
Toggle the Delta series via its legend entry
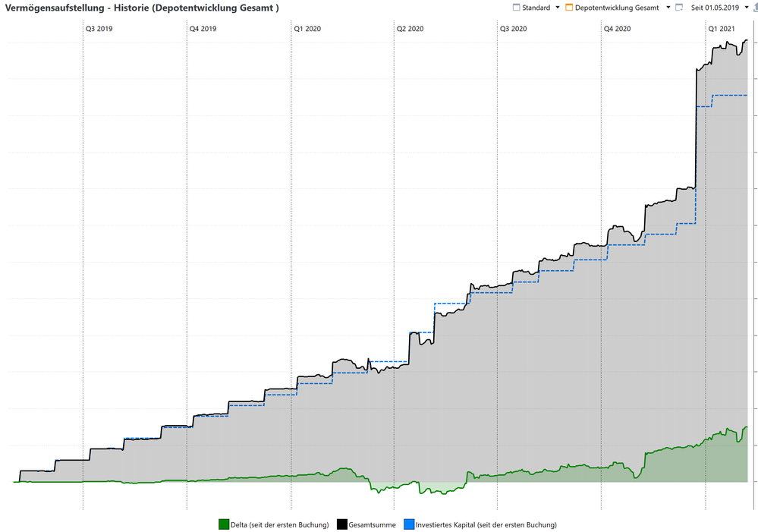(x=280, y=524)
